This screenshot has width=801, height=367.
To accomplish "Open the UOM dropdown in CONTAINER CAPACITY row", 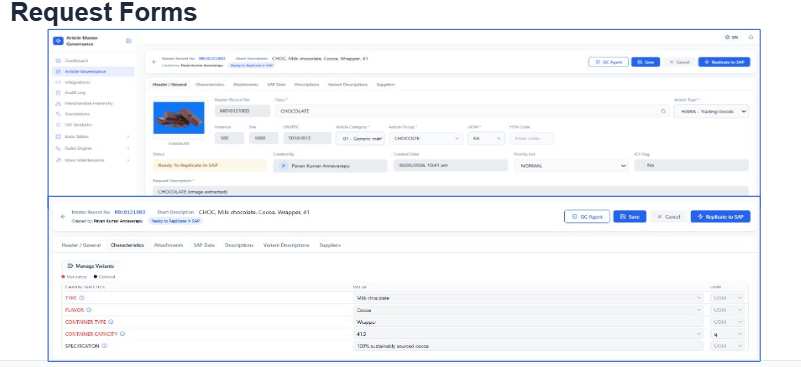I will pos(727,334).
